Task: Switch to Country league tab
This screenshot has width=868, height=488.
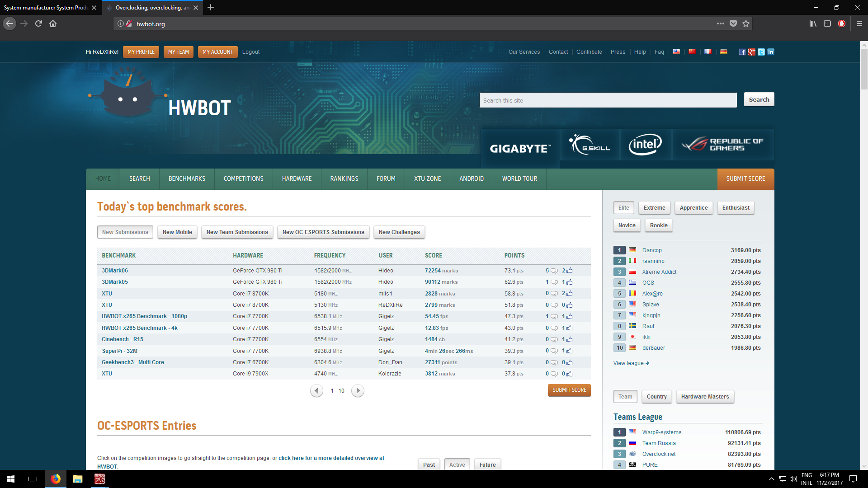Action: coord(656,397)
